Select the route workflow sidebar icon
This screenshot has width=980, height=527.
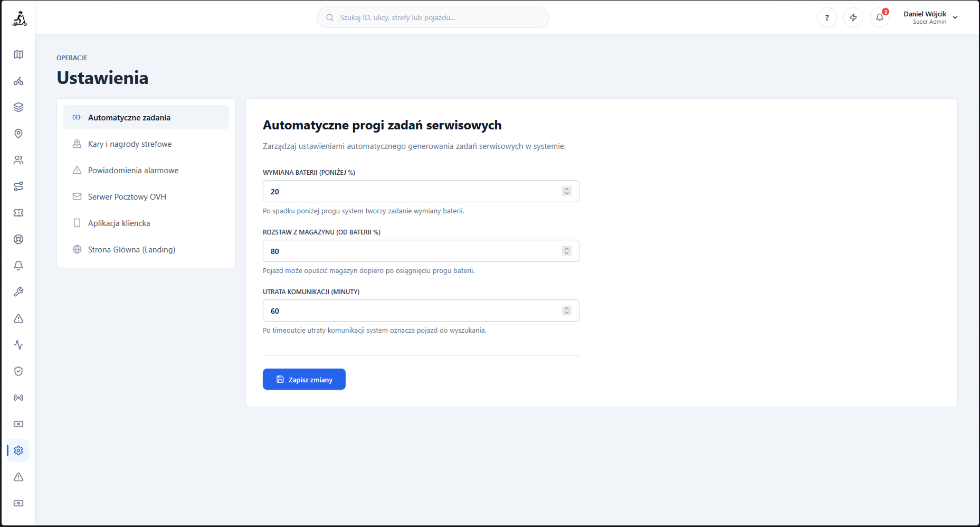click(18, 186)
